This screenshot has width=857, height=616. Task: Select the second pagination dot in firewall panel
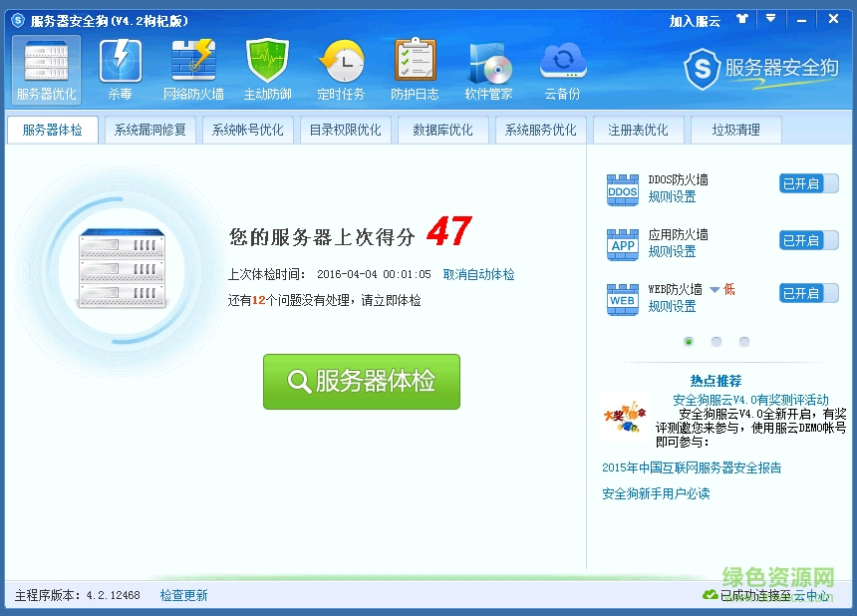point(716,342)
